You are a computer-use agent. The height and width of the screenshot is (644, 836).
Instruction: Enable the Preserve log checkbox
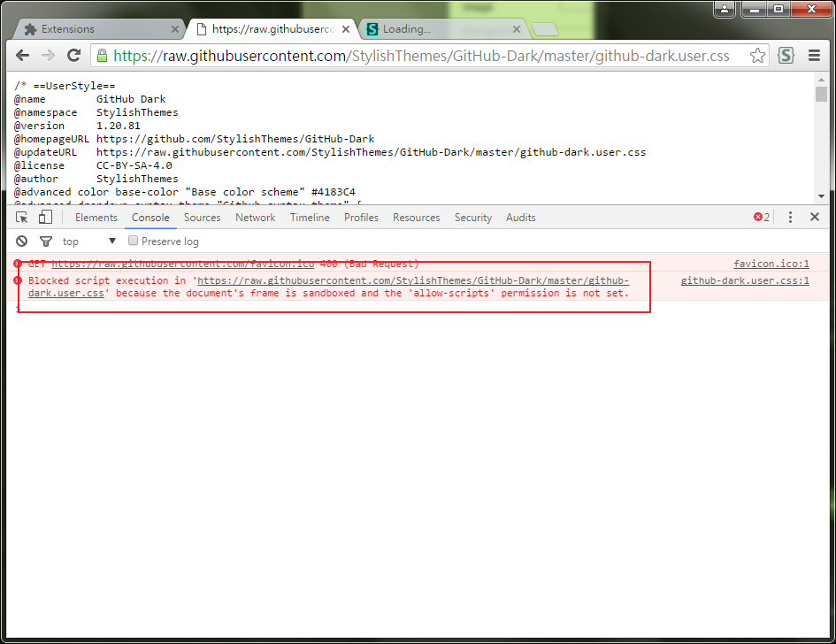(x=134, y=241)
